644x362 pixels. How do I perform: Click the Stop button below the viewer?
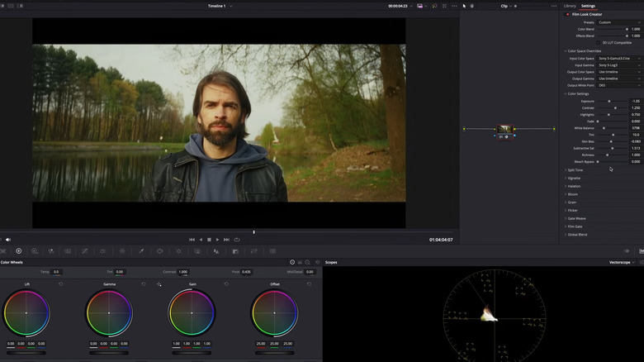click(209, 240)
